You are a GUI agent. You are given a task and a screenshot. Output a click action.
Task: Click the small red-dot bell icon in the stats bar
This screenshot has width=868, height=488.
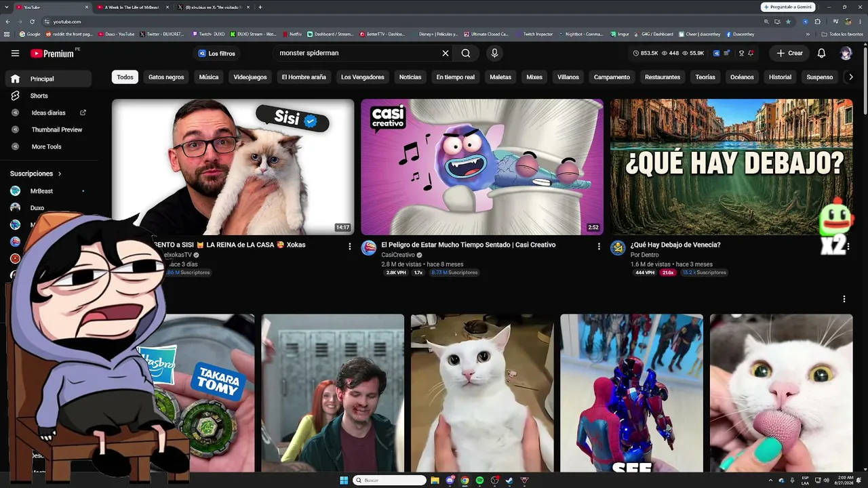point(751,53)
